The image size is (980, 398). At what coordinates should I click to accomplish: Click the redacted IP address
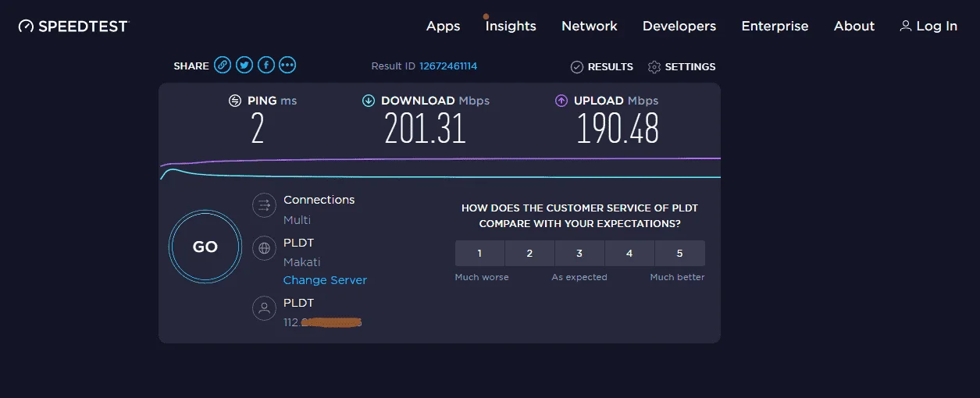[x=323, y=322]
